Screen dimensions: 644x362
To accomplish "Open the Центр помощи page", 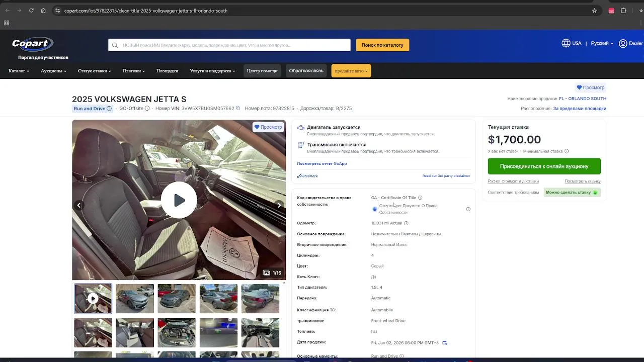I will click(x=262, y=71).
